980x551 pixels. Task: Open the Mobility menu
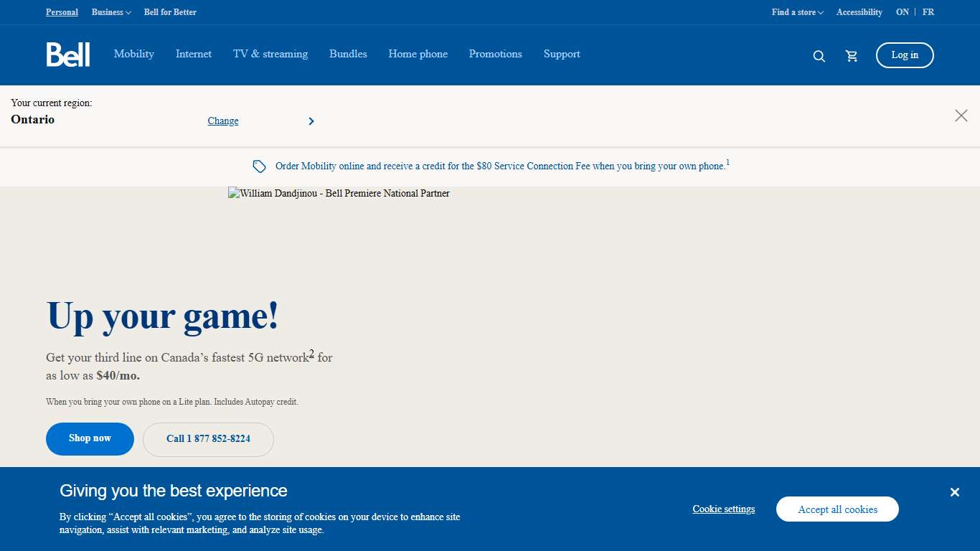coord(133,54)
